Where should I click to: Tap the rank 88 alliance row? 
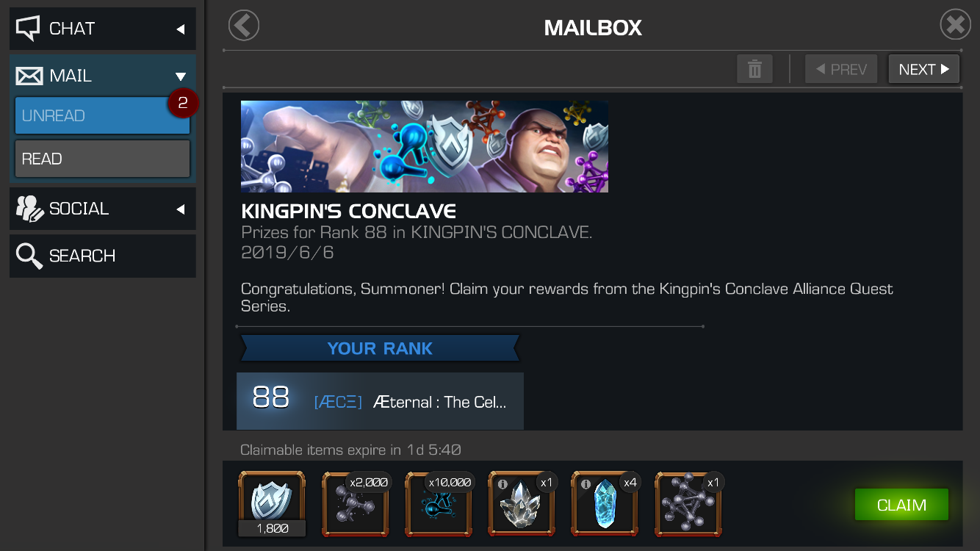tap(380, 401)
